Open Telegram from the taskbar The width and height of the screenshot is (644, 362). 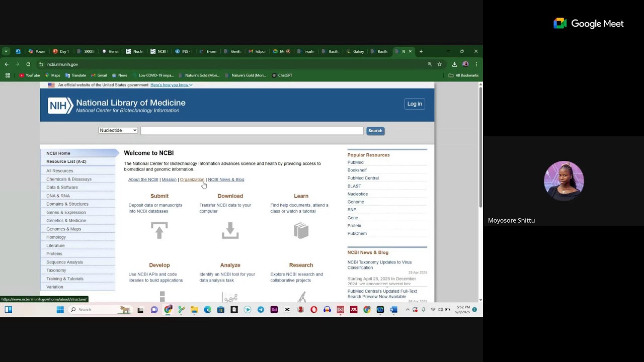tap(261, 310)
